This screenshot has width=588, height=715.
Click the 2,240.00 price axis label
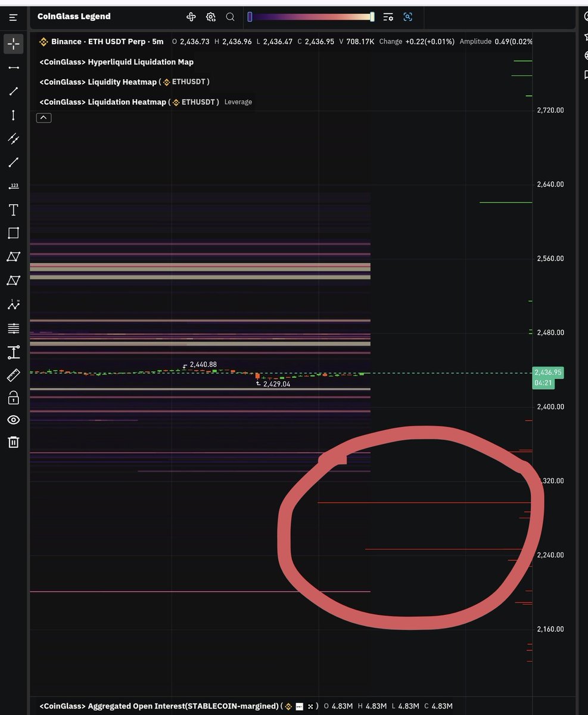(x=550, y=555)
